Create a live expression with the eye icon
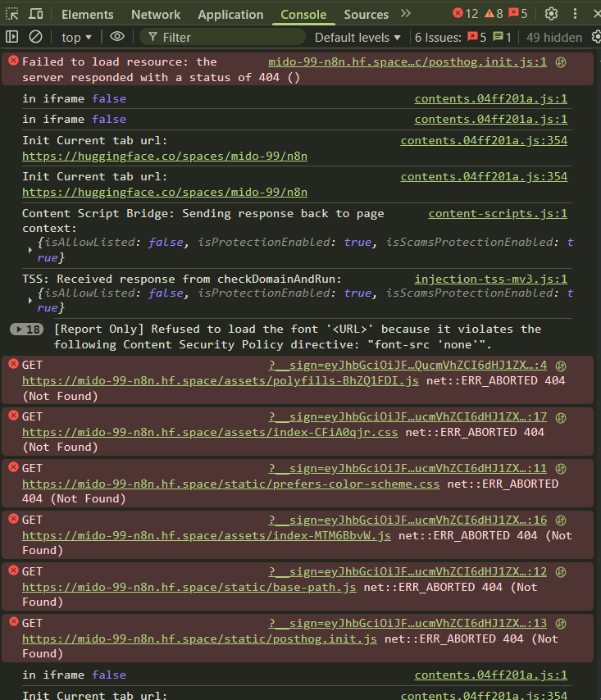The height and width of the screenshot is (700, 601). pos(117,37)
